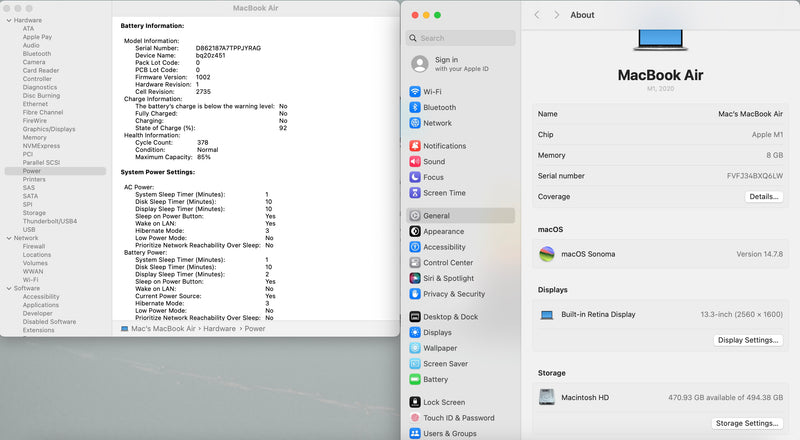The width and height of the screenshot is (800, 440).
Task: Select Appearance in the settings sidebar
Action: click(x=443, y=231)
